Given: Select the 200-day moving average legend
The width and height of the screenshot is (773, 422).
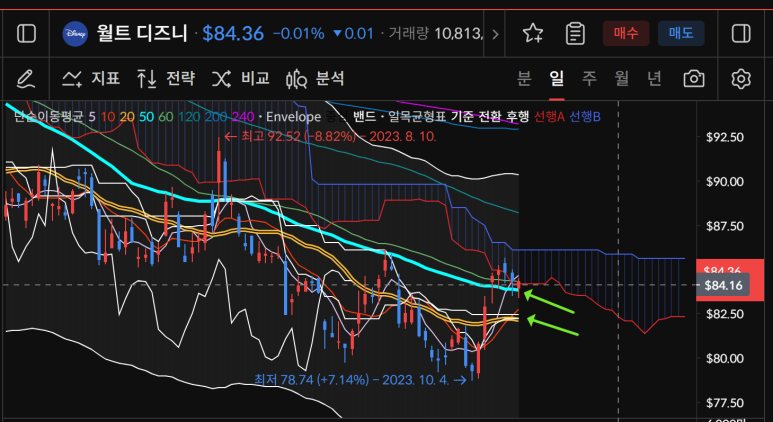Looking at the screenshot, I should [215, 117].
